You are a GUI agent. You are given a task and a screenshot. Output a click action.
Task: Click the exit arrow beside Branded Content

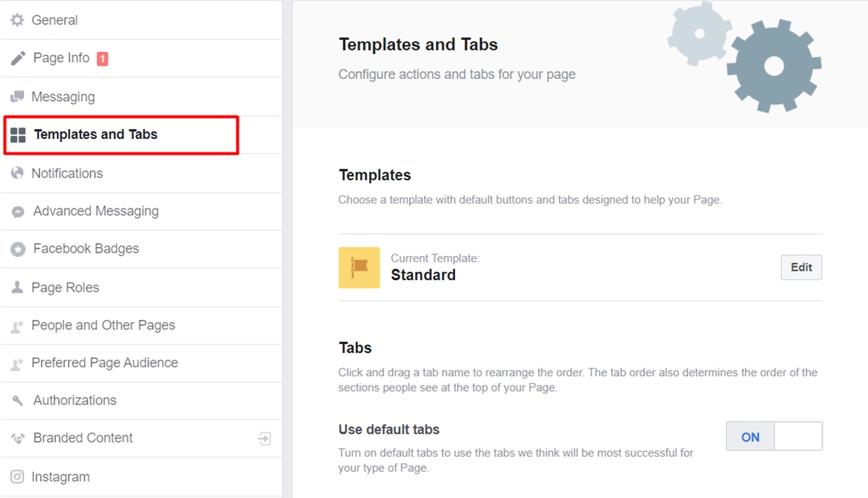click(x=265, y=438)
